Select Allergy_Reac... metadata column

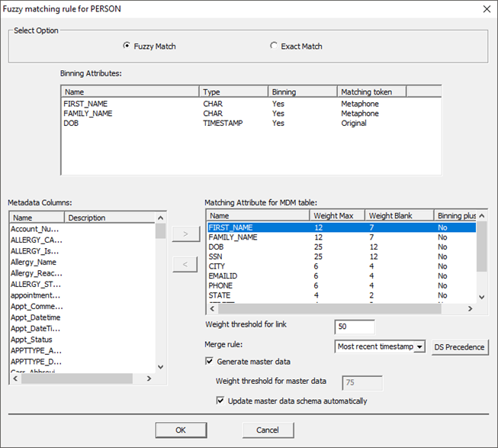[37, 273]
